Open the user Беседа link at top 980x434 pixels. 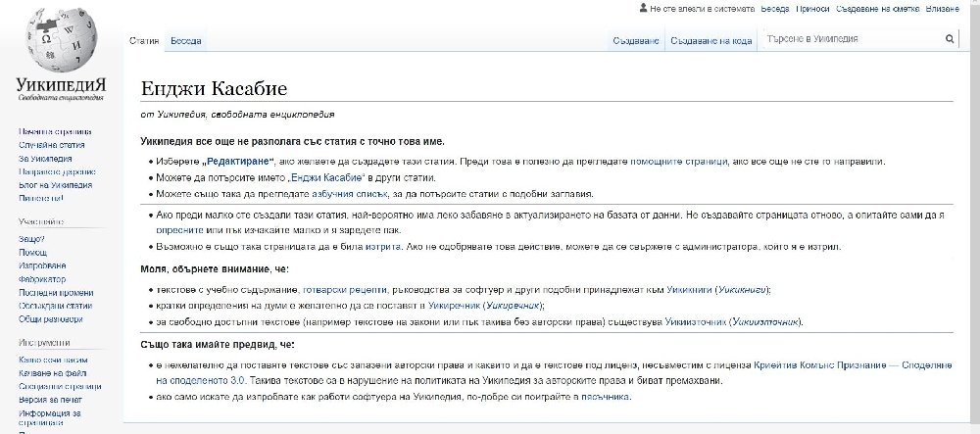pos(775,9)
